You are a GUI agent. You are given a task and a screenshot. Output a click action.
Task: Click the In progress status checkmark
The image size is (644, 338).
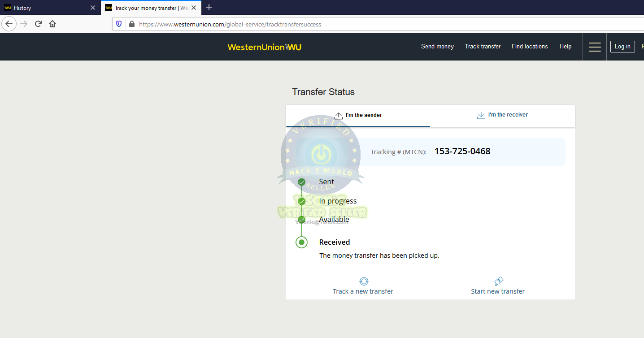(x=301, y=201)
